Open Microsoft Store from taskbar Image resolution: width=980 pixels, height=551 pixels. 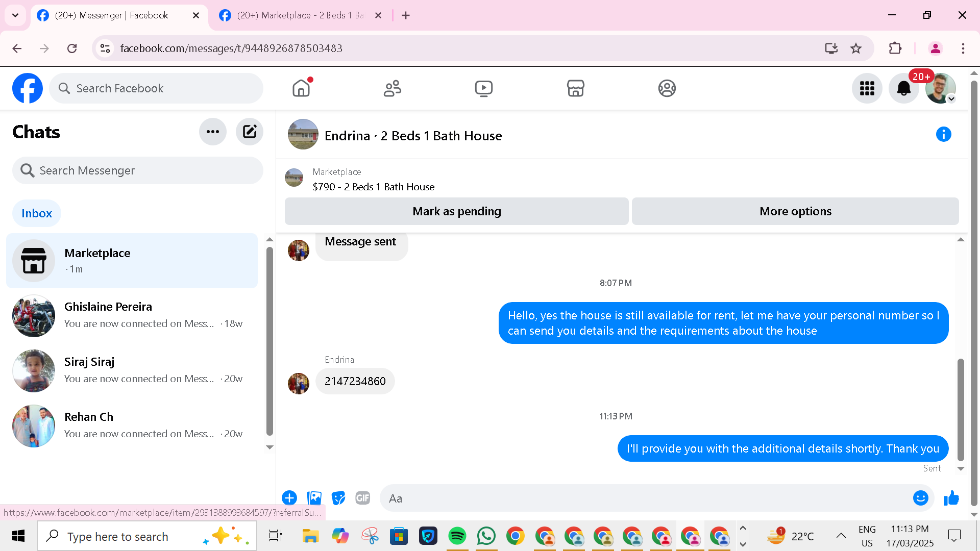click(399, 536)
